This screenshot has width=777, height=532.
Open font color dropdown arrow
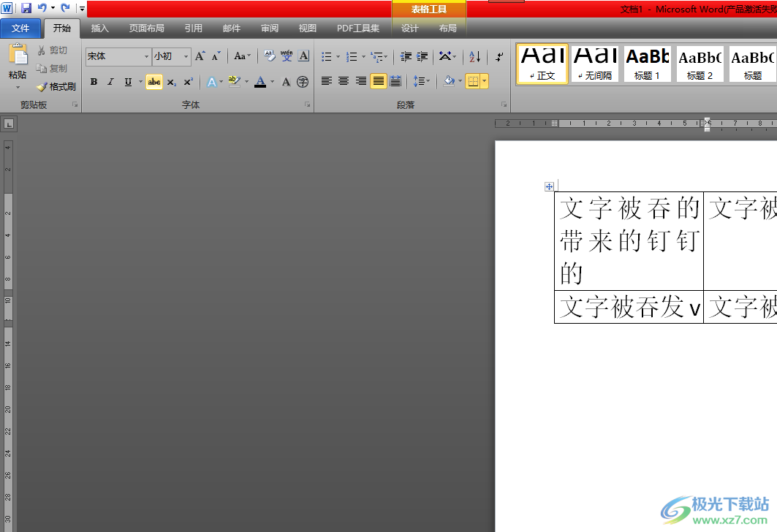[x=272, y=82]
